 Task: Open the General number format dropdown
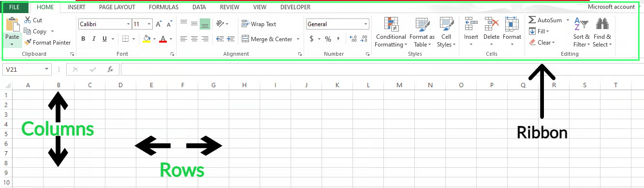point(366,24)
